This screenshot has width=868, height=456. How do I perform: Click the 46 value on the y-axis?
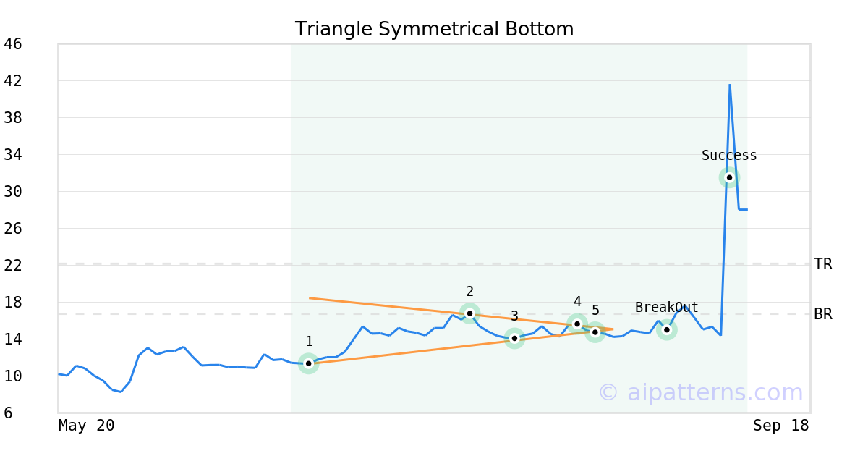(13, 44)
